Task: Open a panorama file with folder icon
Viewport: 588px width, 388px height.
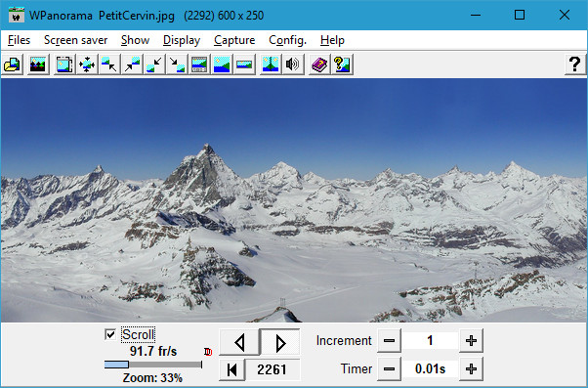Action: pos(13,65)
